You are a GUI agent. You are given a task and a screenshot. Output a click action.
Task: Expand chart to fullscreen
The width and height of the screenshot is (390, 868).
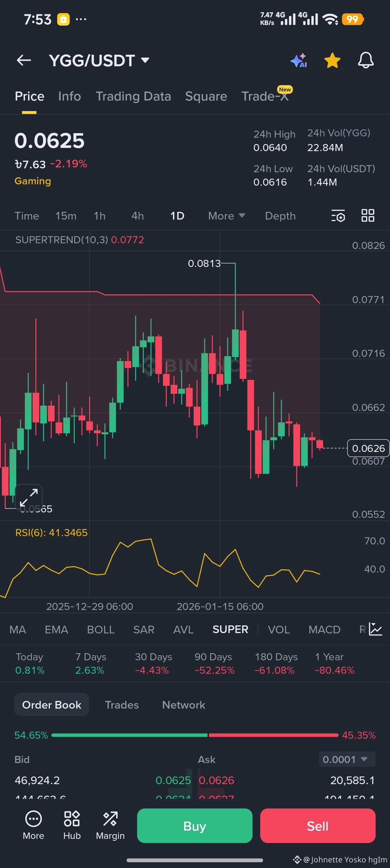pyautogui.click(x=28, y=497)
